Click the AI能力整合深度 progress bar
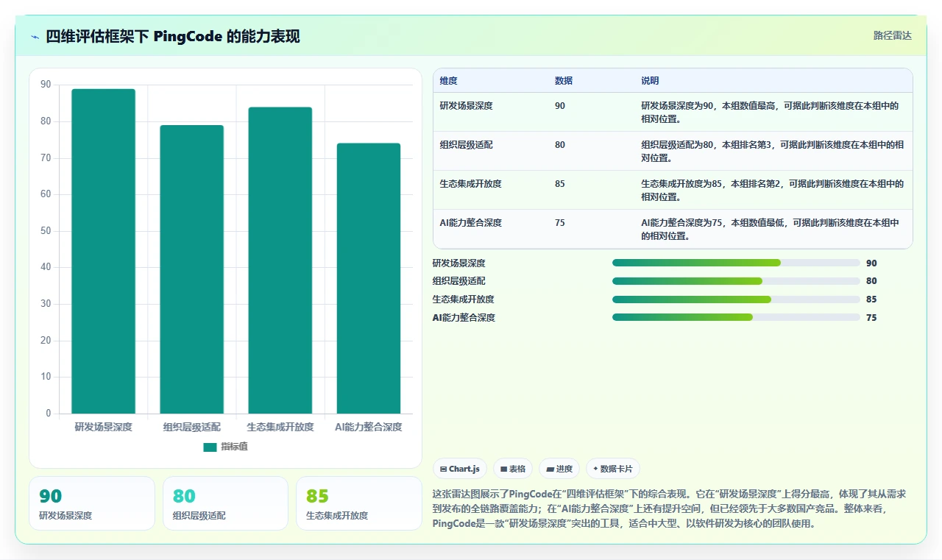Viewport: 942px width, 560px height. pos(736,317)
